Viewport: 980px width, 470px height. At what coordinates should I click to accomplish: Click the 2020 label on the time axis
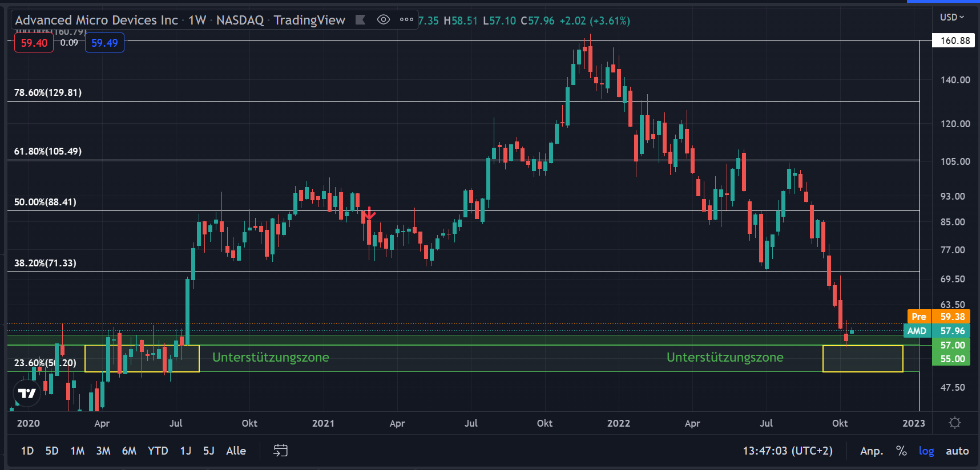tap(29, 423)
